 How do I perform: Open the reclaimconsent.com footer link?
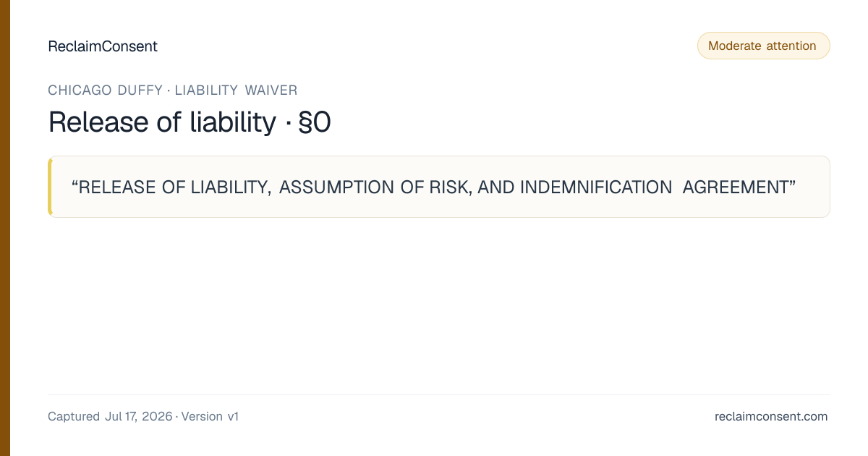tap(771, 416)
